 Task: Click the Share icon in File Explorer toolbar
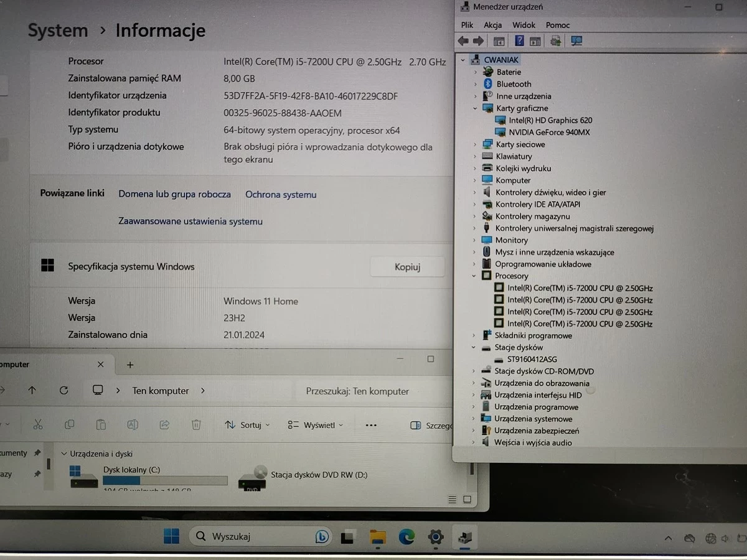click(164, 425)
